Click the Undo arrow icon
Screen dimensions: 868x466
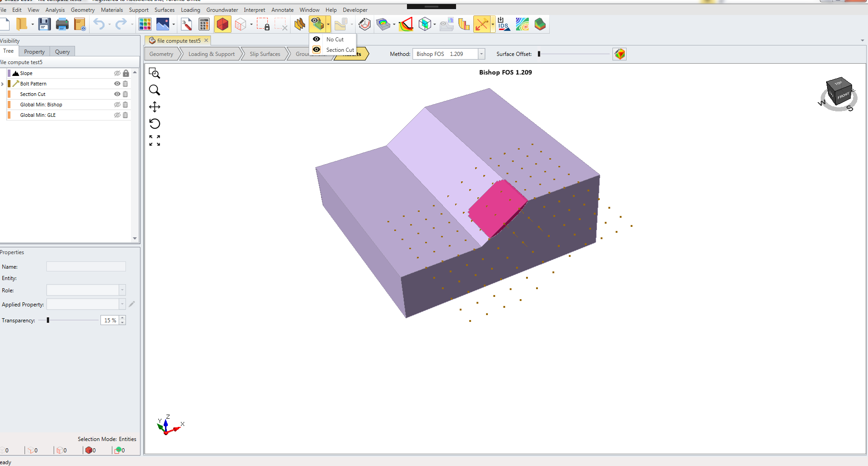click(99, 24)
